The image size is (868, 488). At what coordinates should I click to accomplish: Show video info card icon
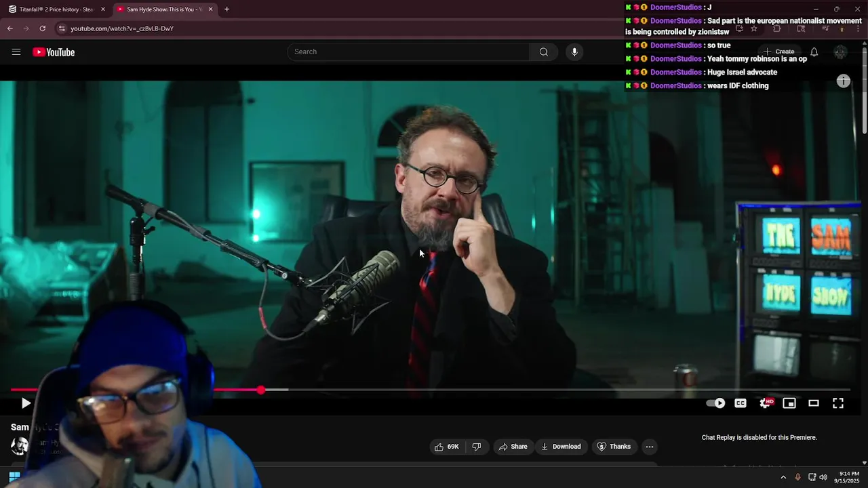(x=844, y=81)
